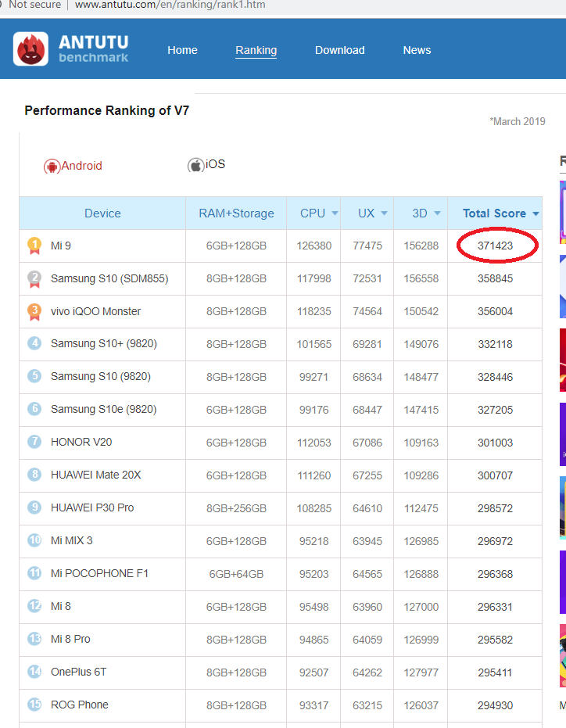This screenshot has width=566, height=728.
Task: Click rank 12 badge beside Mi 8
Action: 34,606
